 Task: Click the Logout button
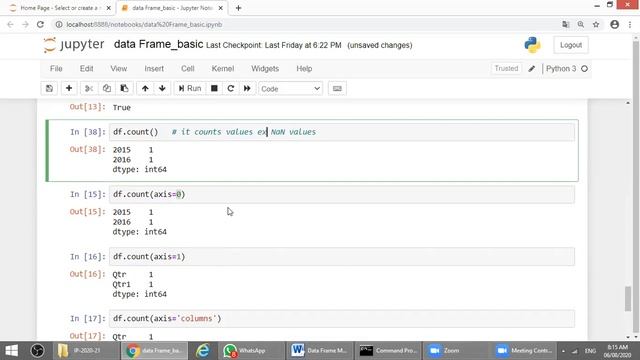click(571, 45)
